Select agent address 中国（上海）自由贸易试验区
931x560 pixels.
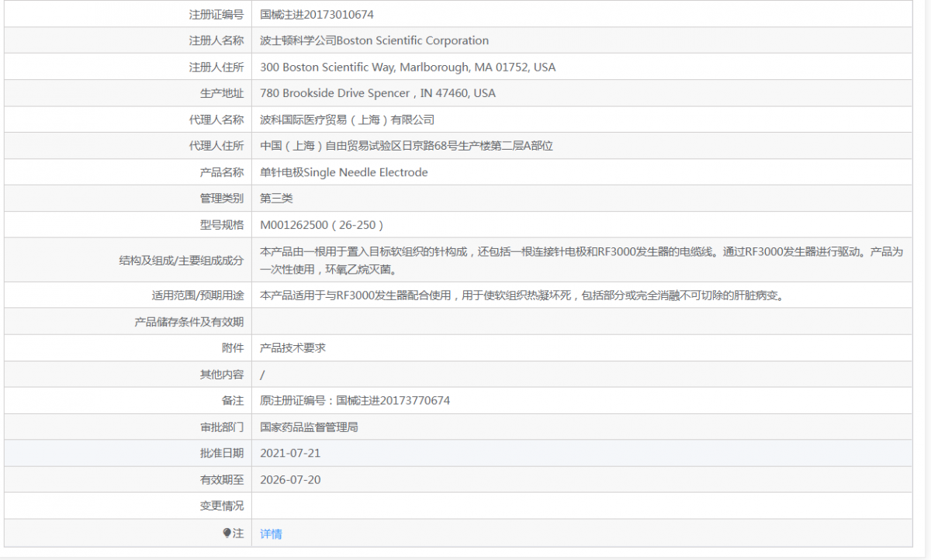407,146
